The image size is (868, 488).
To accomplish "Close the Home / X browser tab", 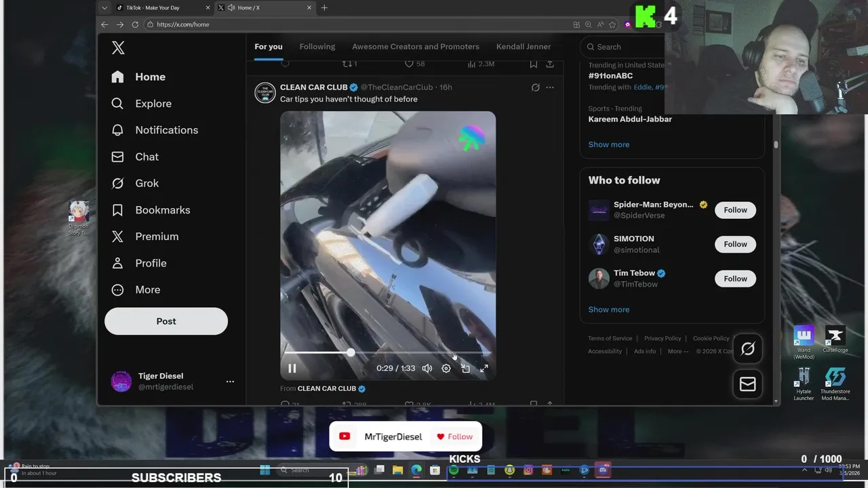I will (x=309, y=7).
